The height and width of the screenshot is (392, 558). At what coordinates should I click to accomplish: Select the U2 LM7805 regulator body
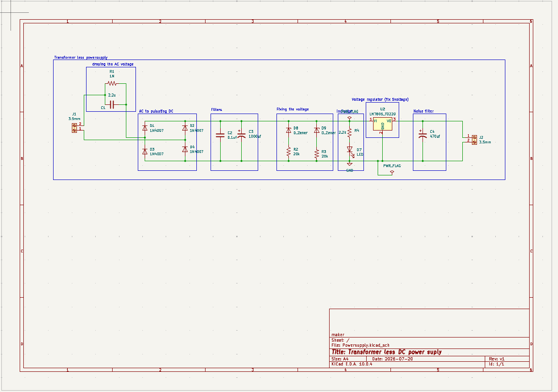[382, 124]
